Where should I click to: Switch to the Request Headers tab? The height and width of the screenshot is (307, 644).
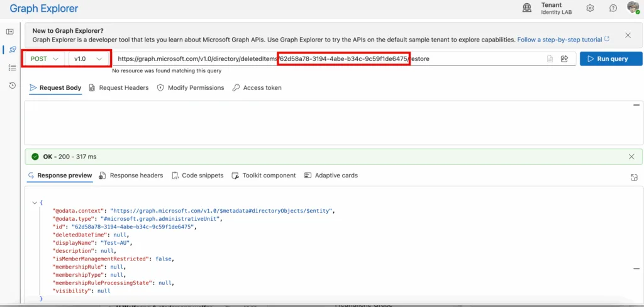(x=119, y=88)
